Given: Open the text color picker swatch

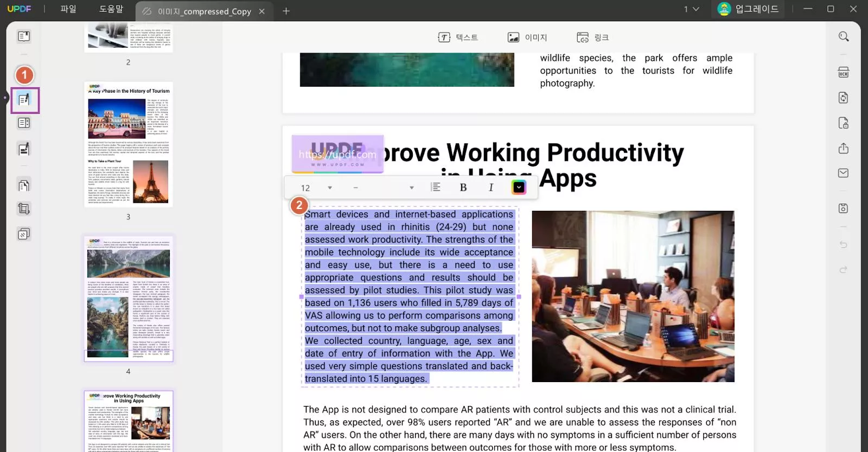Looking at the screenshot, I should coord(519,187).
